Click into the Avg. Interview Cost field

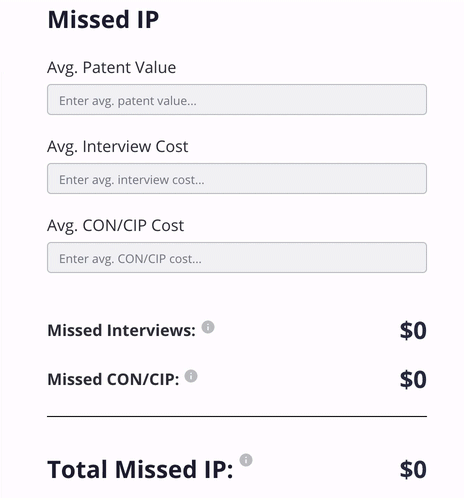coord(237,179)
